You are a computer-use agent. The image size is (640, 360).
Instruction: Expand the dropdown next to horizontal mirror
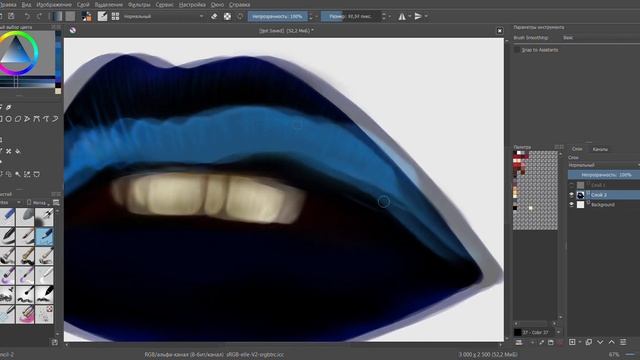[409, 16]
